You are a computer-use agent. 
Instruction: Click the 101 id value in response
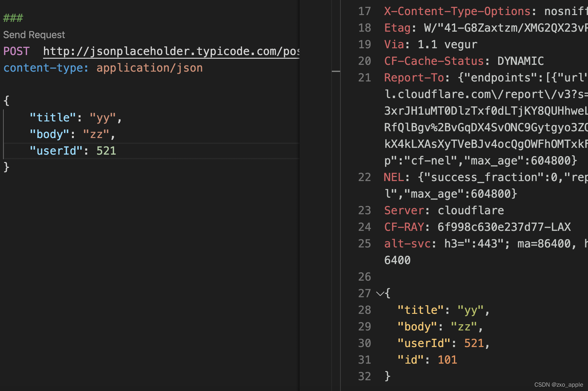click(x=447, y=360)
